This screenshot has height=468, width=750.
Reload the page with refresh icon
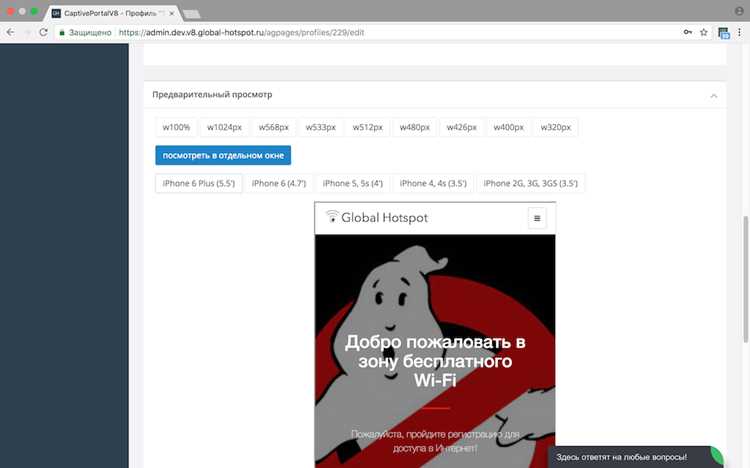(x=44, y=32)
